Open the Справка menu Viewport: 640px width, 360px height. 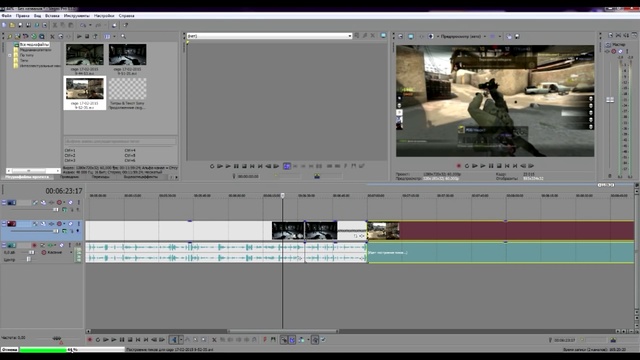tap(127, 16)
